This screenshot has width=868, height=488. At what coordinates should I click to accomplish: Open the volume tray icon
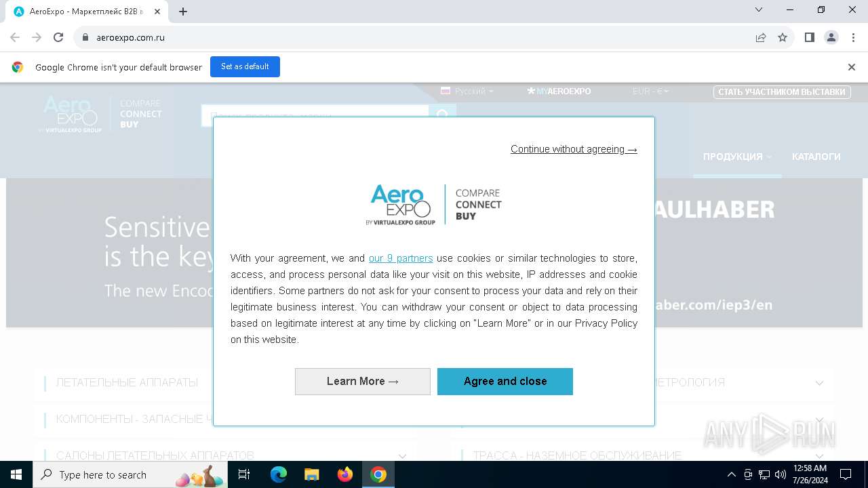tap(781, 474)
